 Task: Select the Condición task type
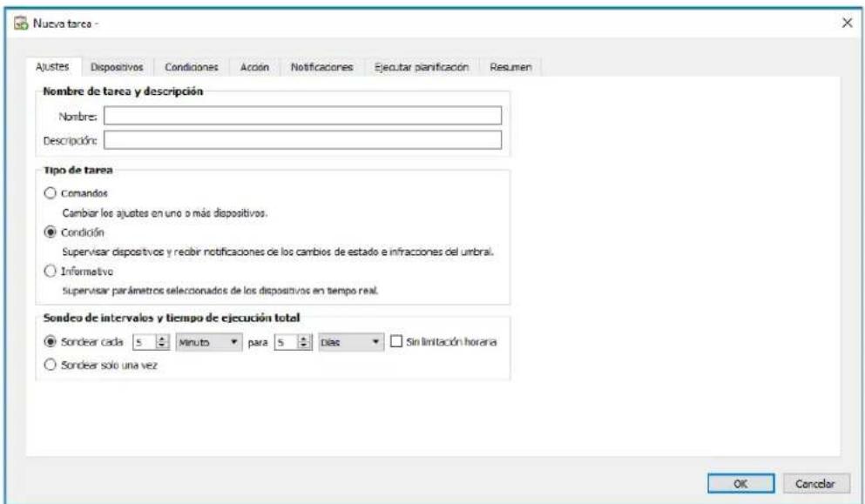pyautogui.click(x=51, y=230)
